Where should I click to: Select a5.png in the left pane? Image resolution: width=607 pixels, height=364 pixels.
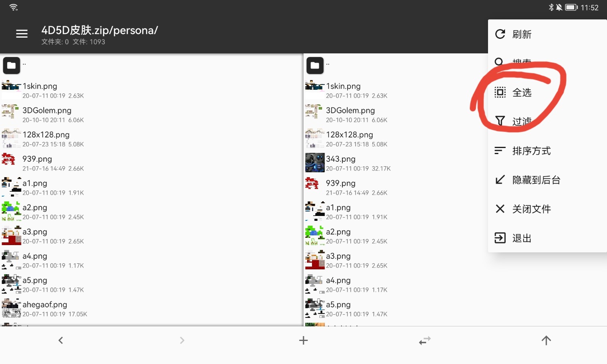(152, 284)
